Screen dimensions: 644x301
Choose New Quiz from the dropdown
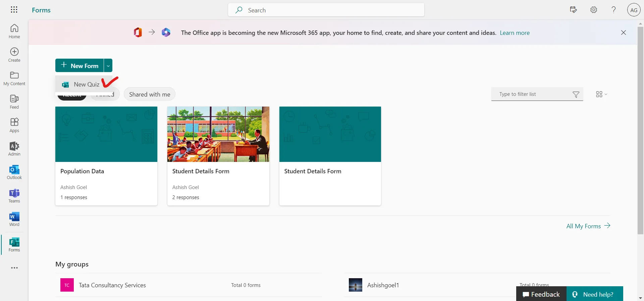click(x=84, y=84)
